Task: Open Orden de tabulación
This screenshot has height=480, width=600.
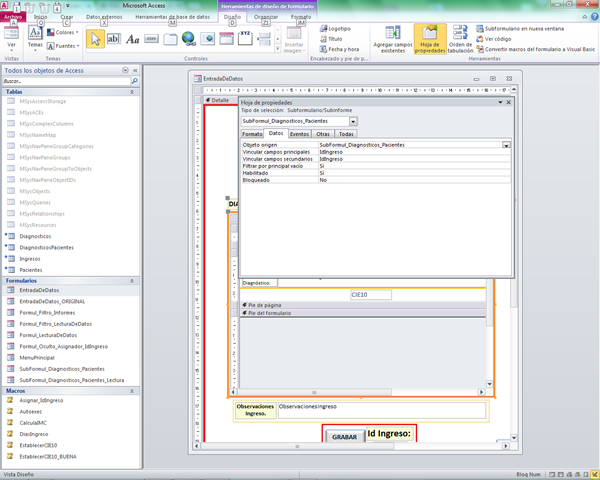Action: coord(461,39)
